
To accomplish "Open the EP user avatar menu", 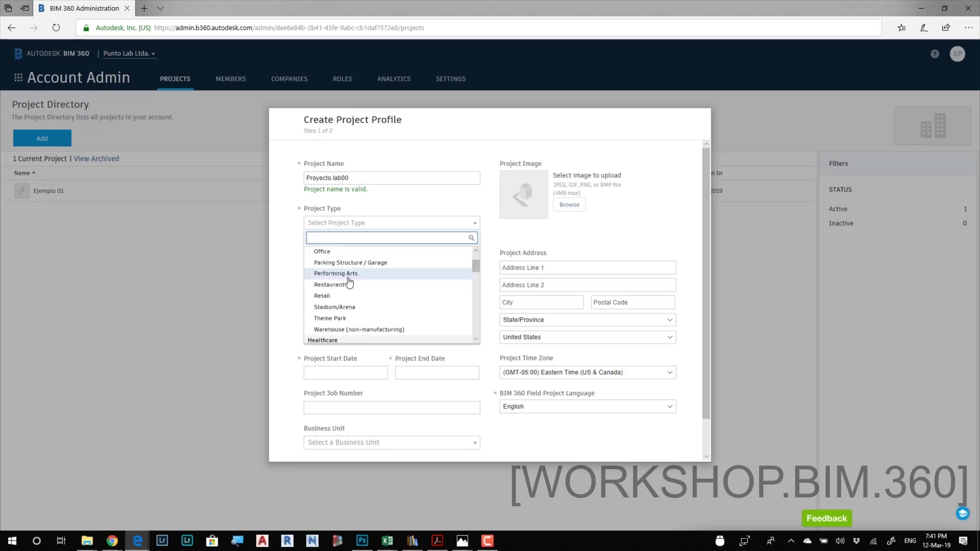I will coord(958,54).
